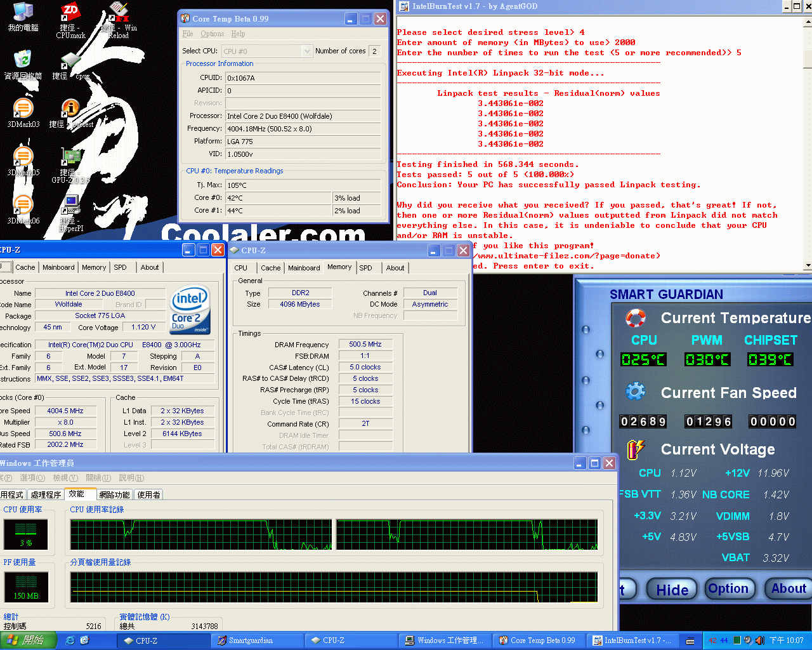Open the Memory tab in the CPU-Z processor window
The image size is (812, 650).
pyautogui.click(x=94, y=267)
